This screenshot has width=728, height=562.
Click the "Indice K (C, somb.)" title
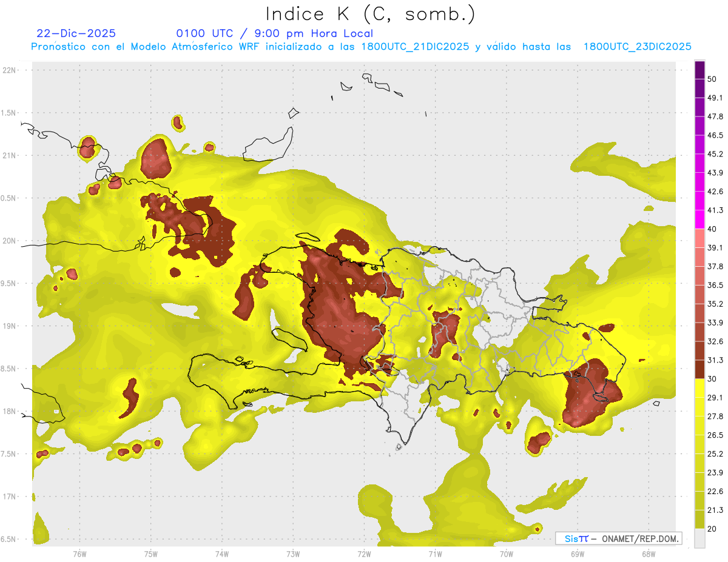coord(371,14)
